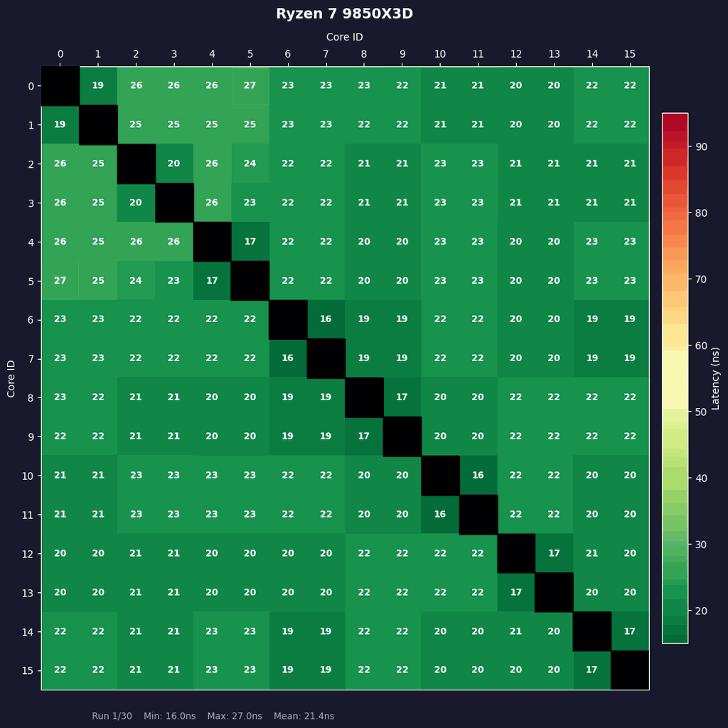Click column header "5" on the top axis
The height and width of the screenshot is (728, 728).
(x=250, y=54)
